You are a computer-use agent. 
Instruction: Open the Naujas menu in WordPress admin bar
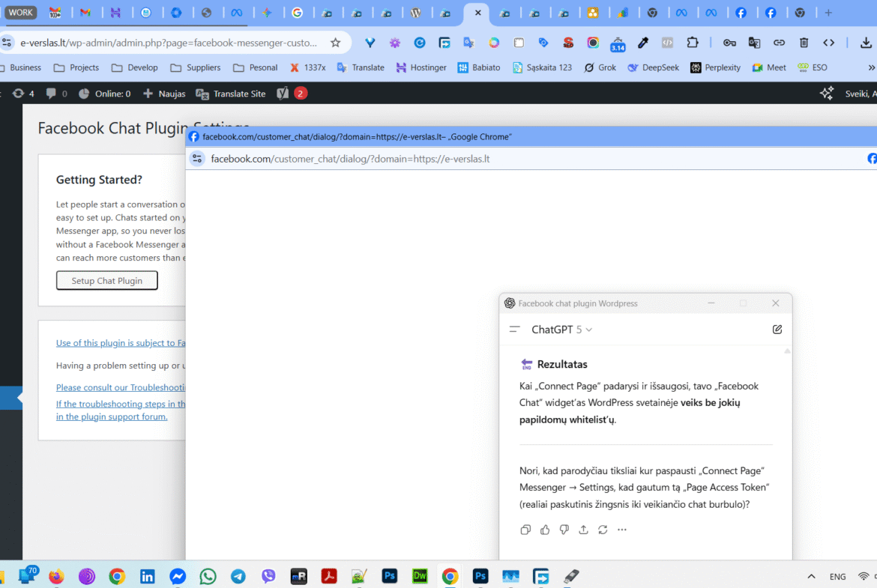coord(164,94)
